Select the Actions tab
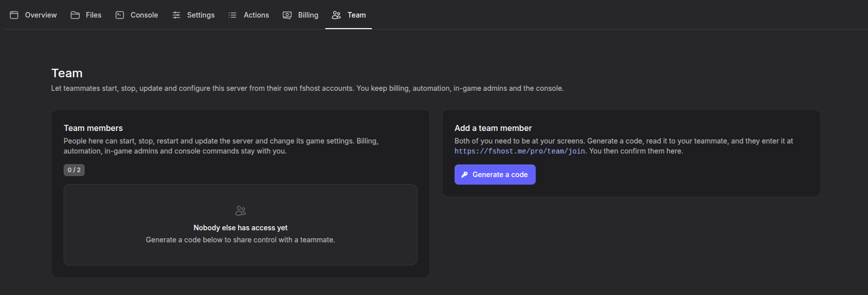Screen dimensions: 868x295 point(249,15)
